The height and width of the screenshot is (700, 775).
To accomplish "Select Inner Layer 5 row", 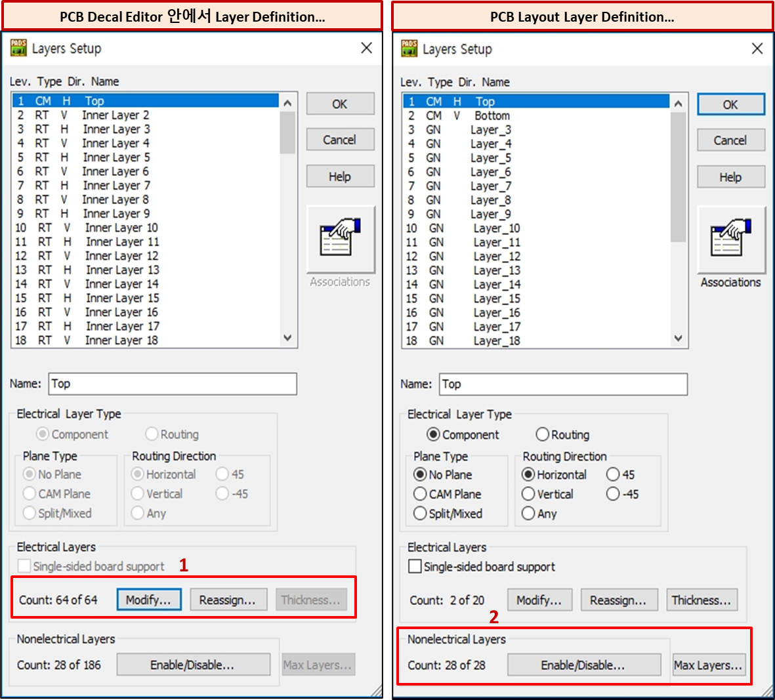I will tap(145, 157).
